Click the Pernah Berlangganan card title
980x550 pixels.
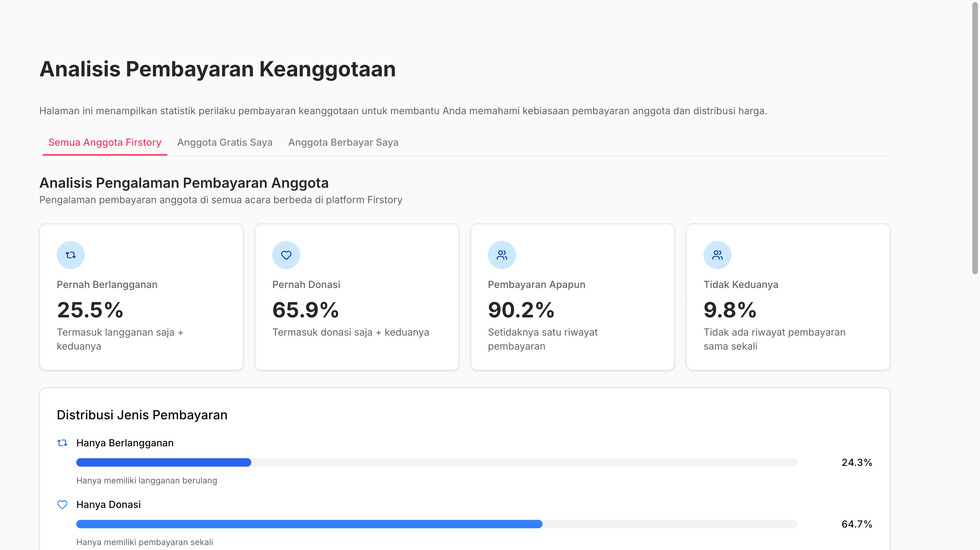pyautogui.click(x=107, y=284)
